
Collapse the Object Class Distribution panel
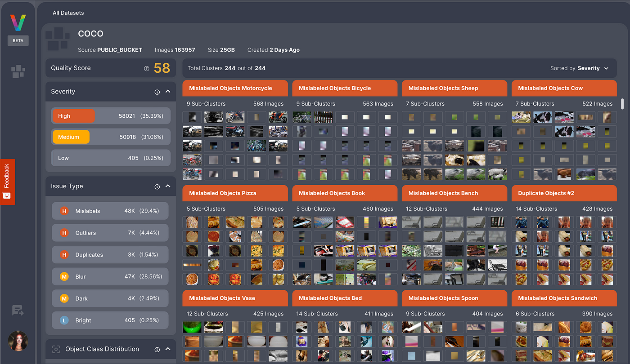click(168, 349)
